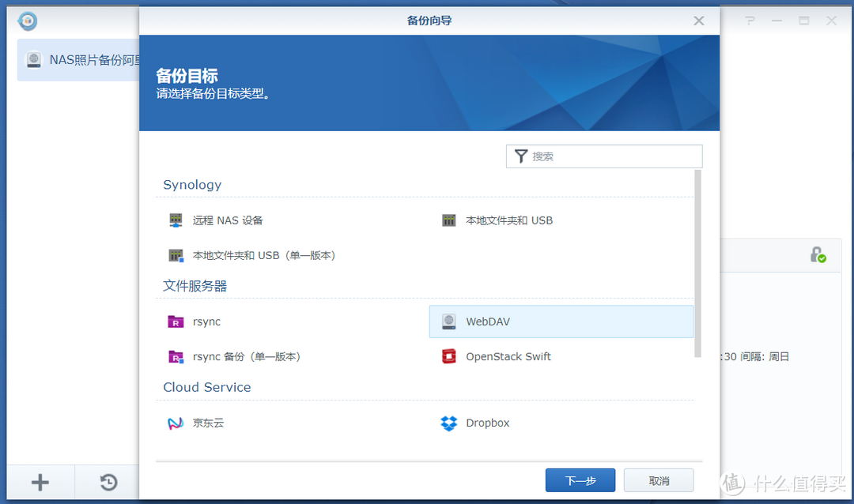Click the green lock status icon
This screenshot has width=854, height=504.
(818, 254)
